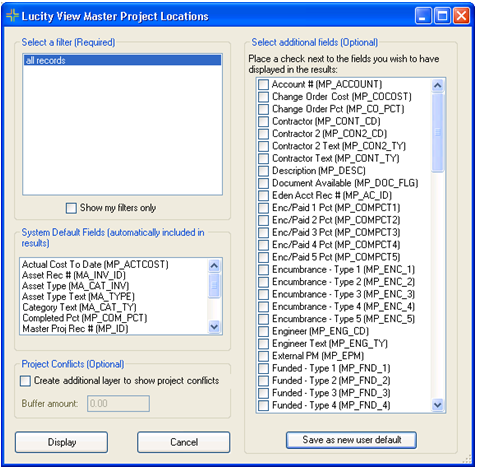This screenshot has width=479, height=469.
Task: Close the View Master Project Locations dialog
Action: (x=461, y=16)
